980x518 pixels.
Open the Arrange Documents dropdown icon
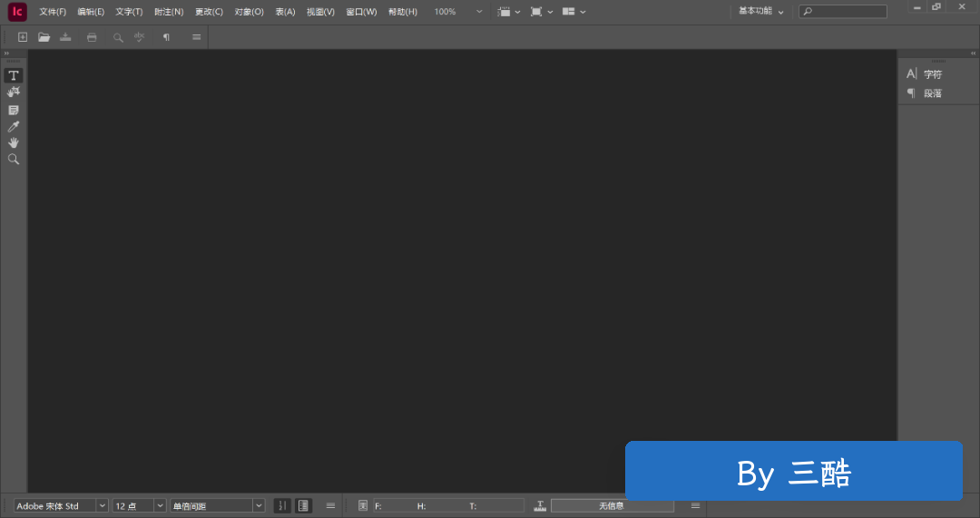[573, 12]
